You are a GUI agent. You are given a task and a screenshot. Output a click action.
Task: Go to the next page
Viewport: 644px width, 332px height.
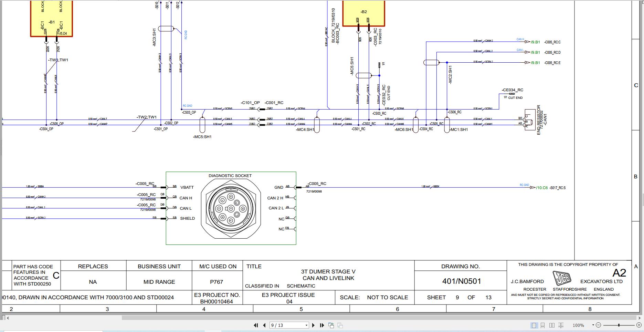(x=313, y=325)
